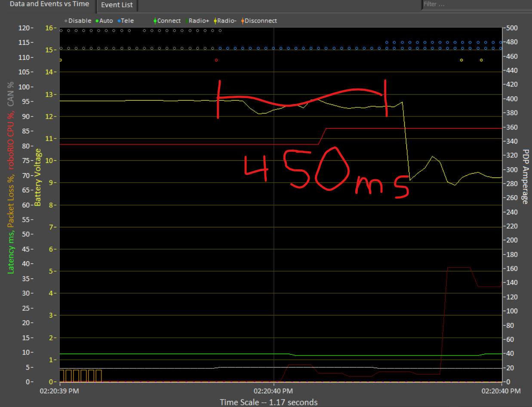This screenshot has height=407, width=532.
Task: Switch to the Event List tab
Action: 117,5
